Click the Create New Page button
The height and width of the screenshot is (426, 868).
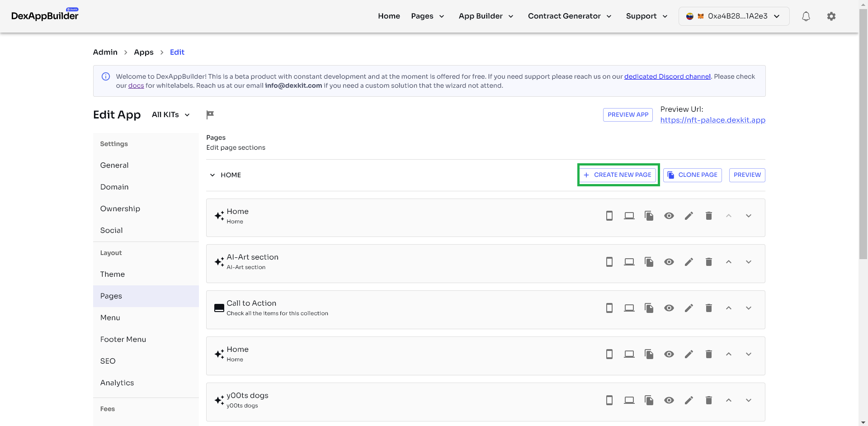point(618,175)
